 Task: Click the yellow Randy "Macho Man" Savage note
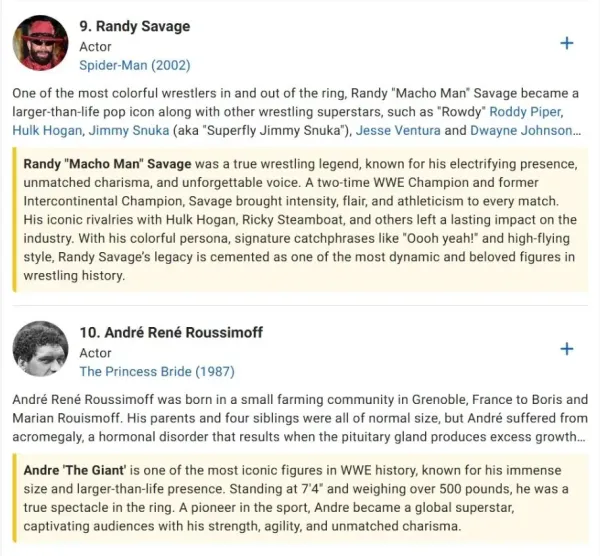pos(300,220)
